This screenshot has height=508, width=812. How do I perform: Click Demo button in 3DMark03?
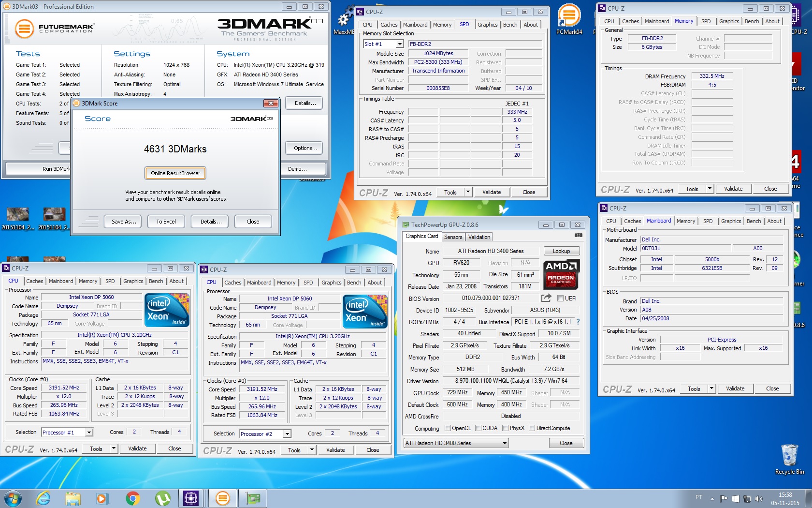click(297, 169)
